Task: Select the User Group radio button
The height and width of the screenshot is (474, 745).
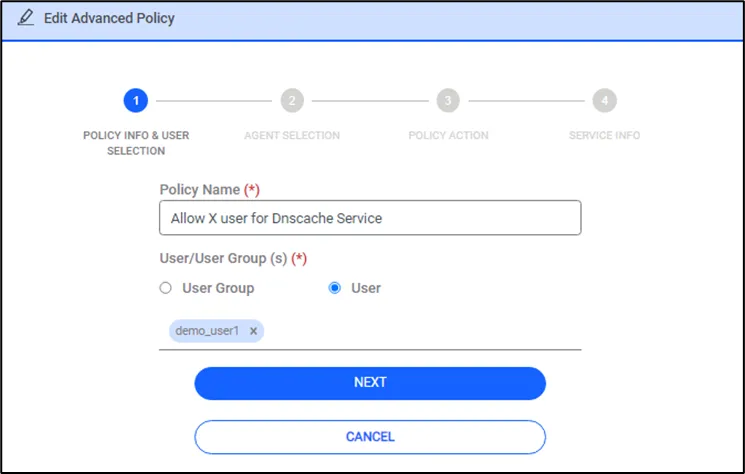Action: point(165,288)
